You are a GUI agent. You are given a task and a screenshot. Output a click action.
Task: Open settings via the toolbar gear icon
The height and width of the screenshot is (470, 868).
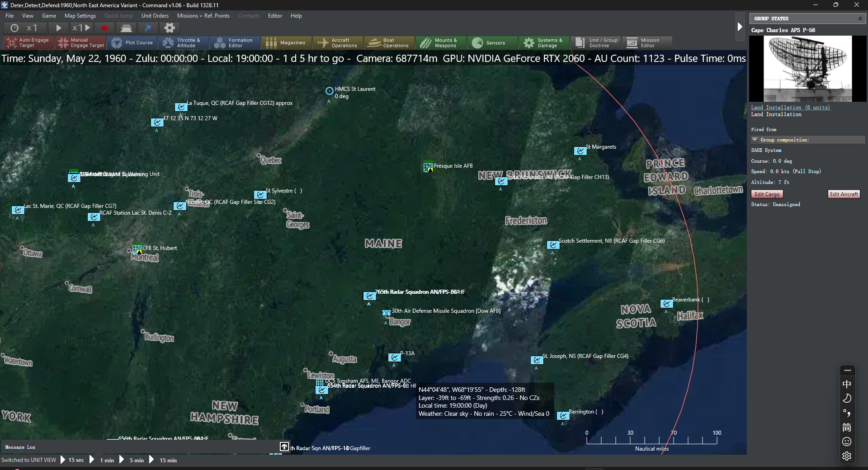click(170, 28)
